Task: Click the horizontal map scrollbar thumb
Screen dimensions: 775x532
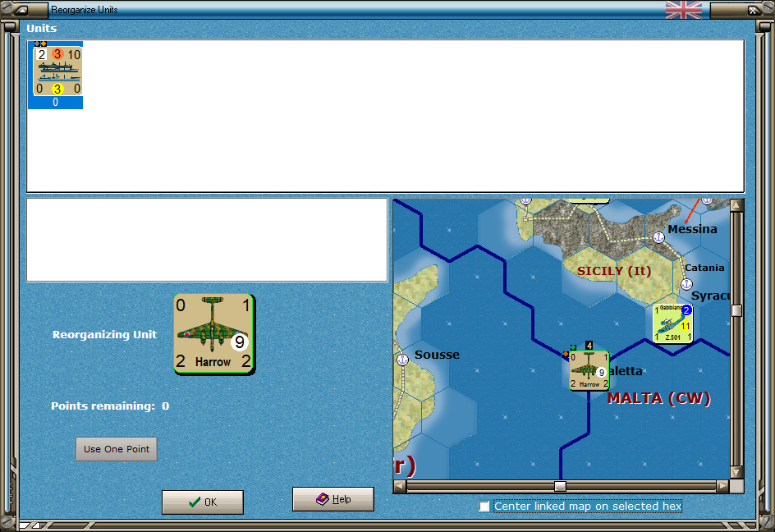Action: pos(560,486)
